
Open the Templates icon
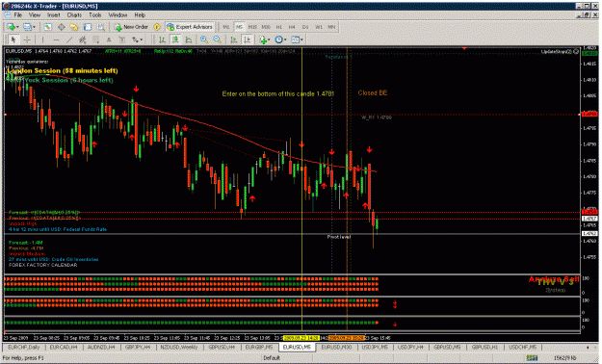point(295,39)
